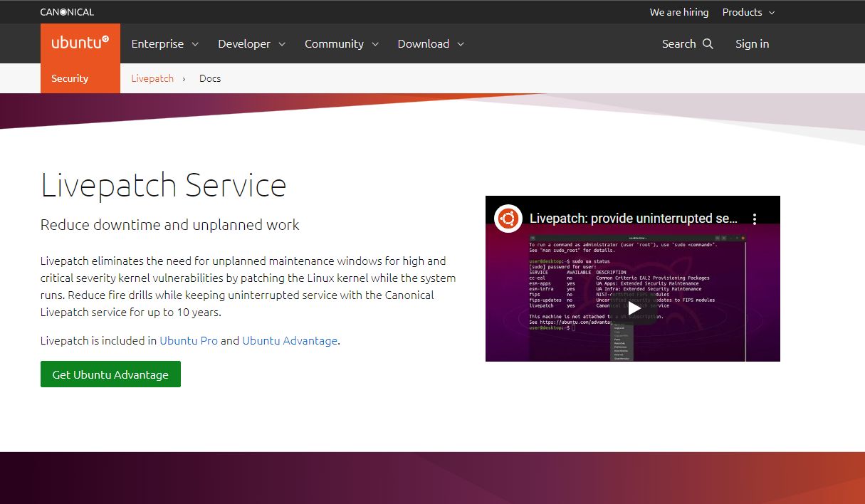Open the We are hiring link

coord(678,12)
